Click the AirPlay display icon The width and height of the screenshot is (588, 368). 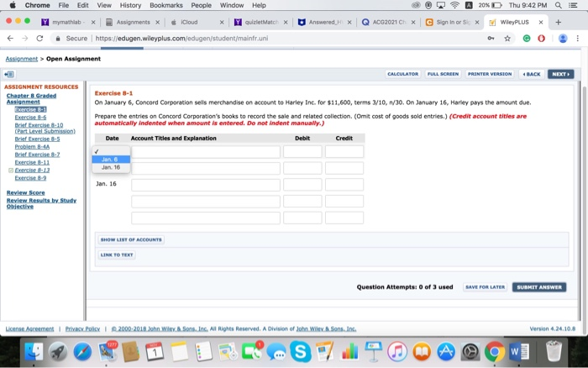pyautogui.click(x=441, y=5)
